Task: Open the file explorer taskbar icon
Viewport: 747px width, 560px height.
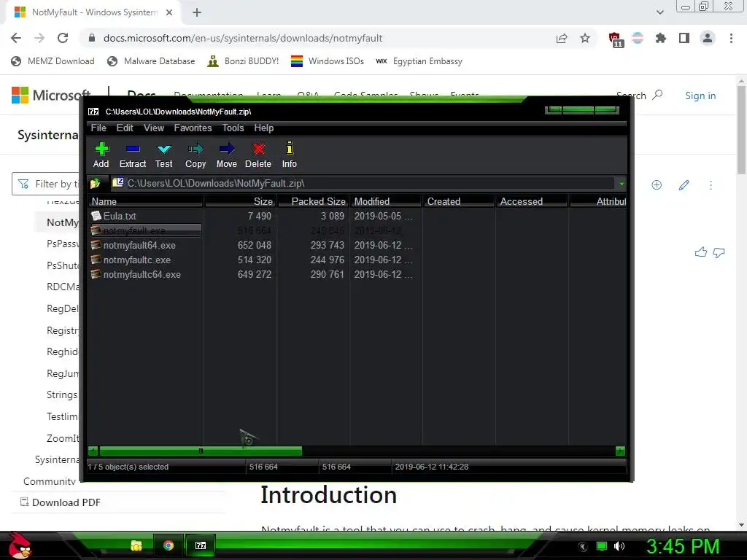Action: (x=136, y=545)
